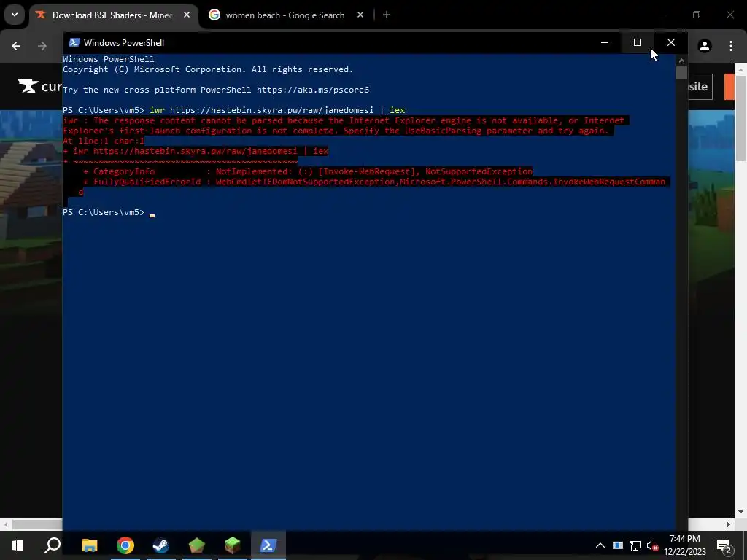
Task: Click the current PS C:\Users\vm5> prompt
Action: (x=104, y=212)
